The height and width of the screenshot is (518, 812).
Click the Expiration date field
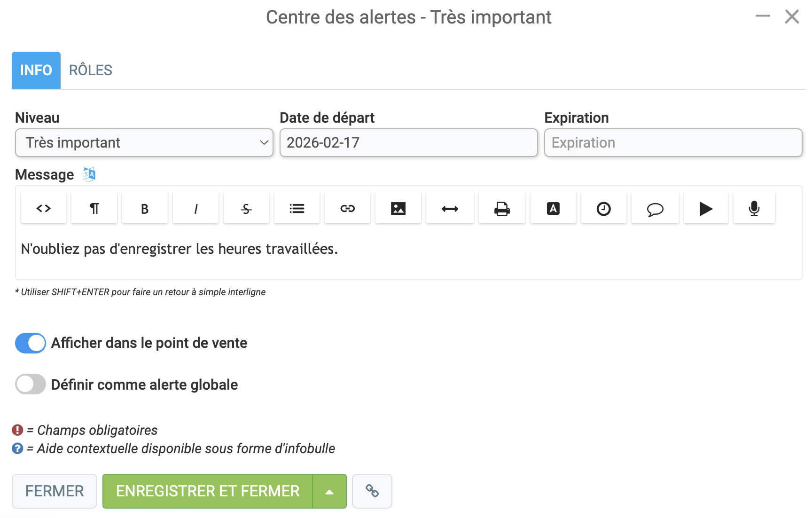click(673, 142)
